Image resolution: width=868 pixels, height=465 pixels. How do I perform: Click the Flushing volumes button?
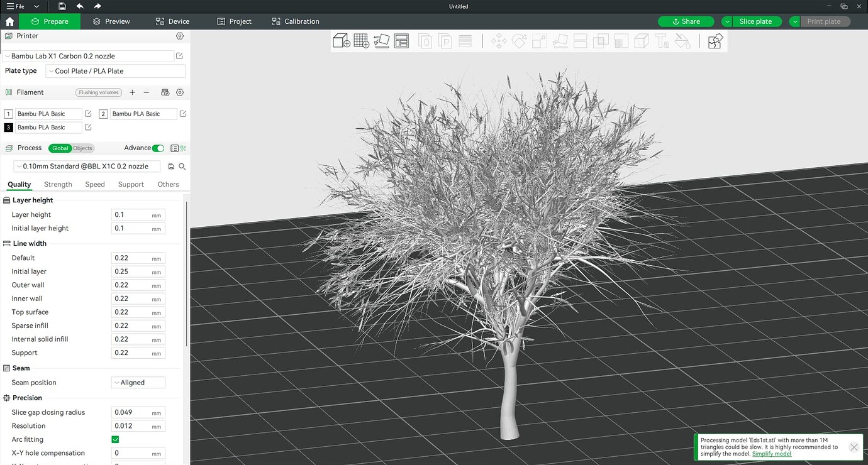99,92
